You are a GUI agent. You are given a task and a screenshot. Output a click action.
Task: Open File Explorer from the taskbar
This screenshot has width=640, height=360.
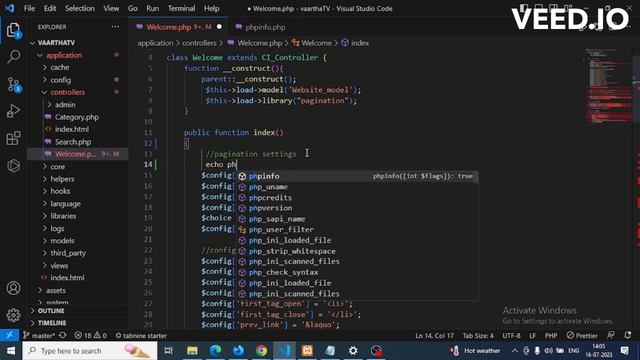point(192,351)
